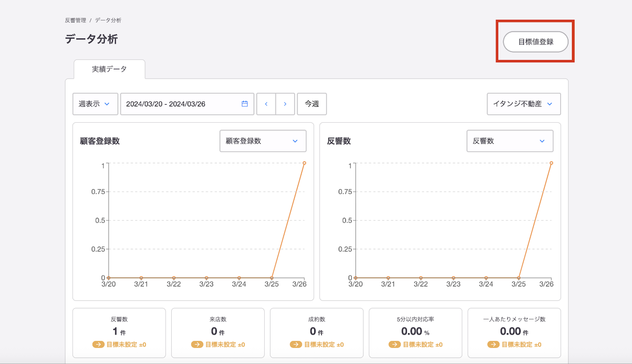Click the 反響数 chart title
This screenshot has height=364, width=632.
(x=339, y=141)
